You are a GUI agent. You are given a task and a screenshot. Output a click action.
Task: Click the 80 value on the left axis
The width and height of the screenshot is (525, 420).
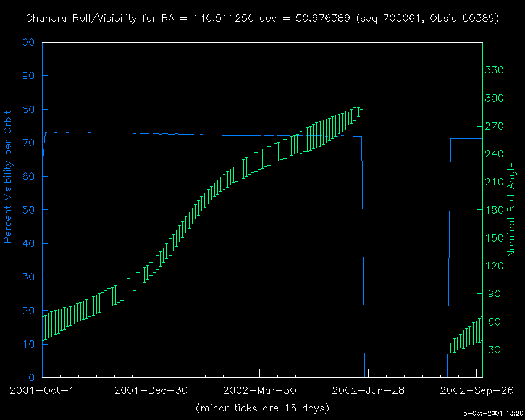(29, 110)
